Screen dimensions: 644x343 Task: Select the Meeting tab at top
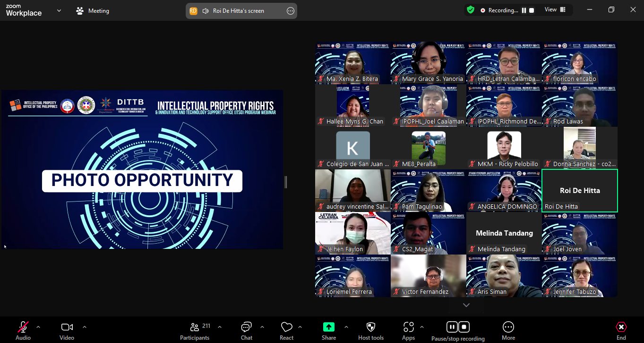[x=93, y=10]
